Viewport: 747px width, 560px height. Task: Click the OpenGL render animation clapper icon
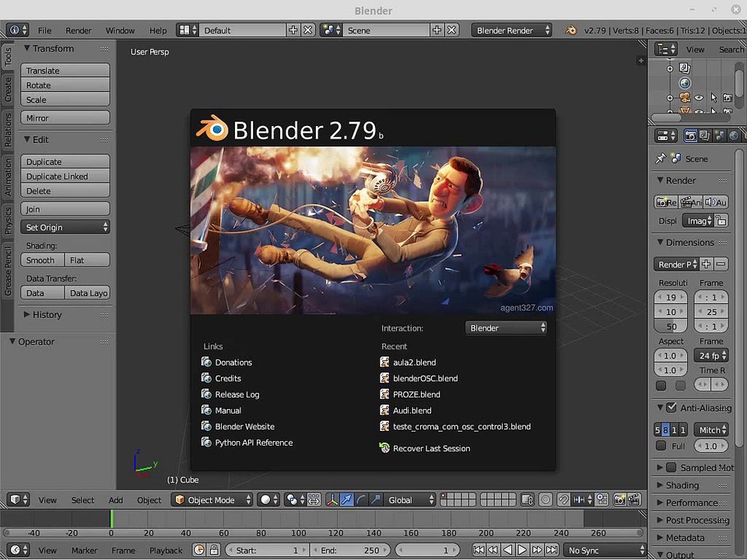[634, 499]
